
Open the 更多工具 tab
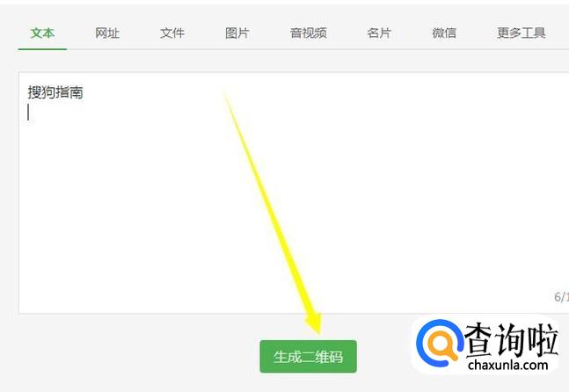[x=522, y=33]
